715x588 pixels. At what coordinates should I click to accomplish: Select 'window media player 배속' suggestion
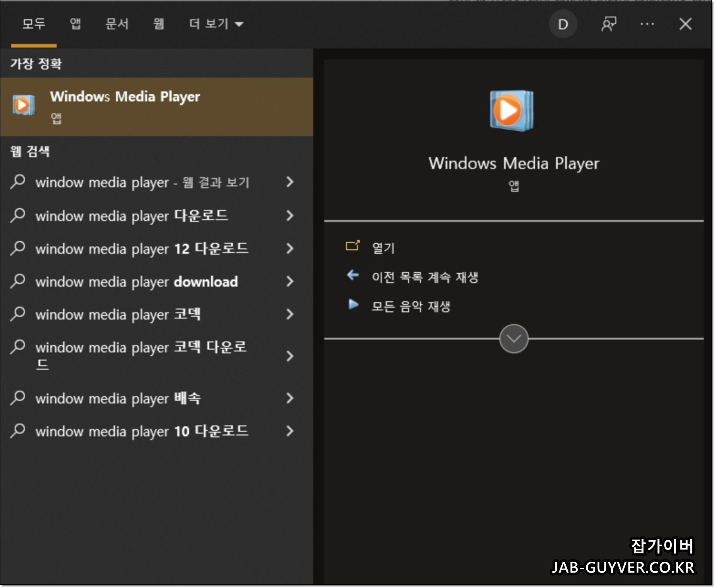(118, 398)
